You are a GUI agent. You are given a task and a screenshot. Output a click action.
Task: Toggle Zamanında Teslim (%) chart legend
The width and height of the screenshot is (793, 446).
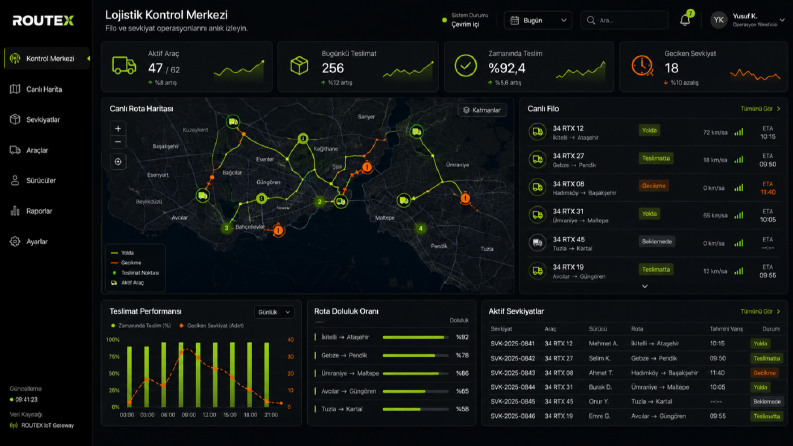point(141,326)
